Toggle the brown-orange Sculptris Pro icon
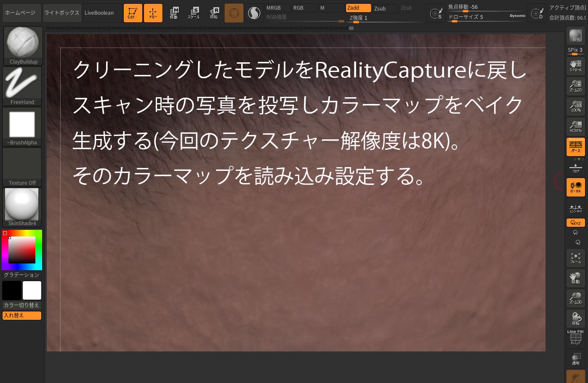 (x=234, y=13)
